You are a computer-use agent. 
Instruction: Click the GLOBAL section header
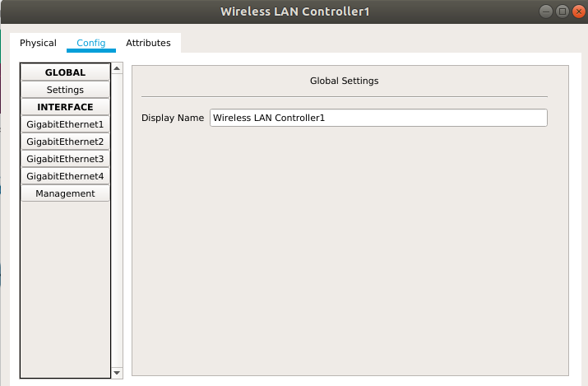[x=65, y=72]
